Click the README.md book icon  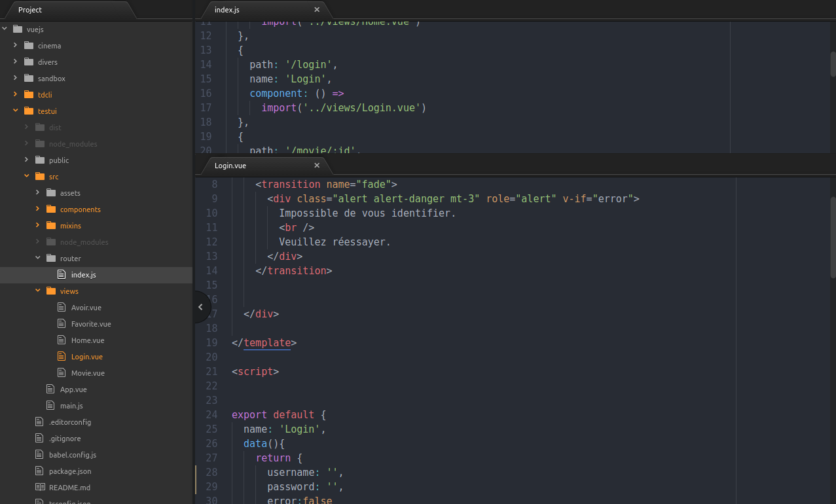40,488
